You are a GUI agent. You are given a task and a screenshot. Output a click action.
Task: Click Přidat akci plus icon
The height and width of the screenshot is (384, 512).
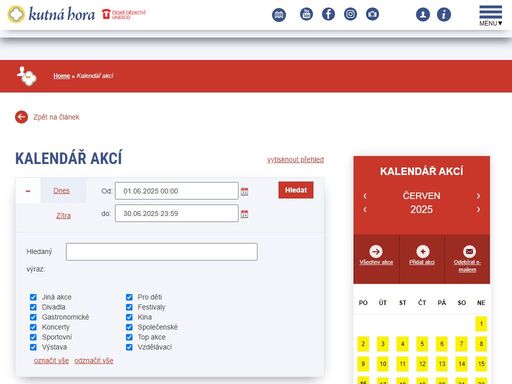422,251
